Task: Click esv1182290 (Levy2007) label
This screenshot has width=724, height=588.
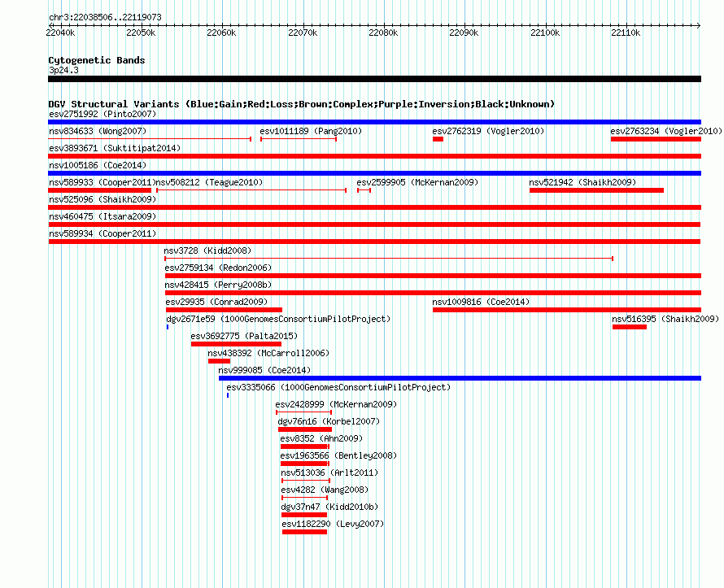Action: click(x=333, y=524)
